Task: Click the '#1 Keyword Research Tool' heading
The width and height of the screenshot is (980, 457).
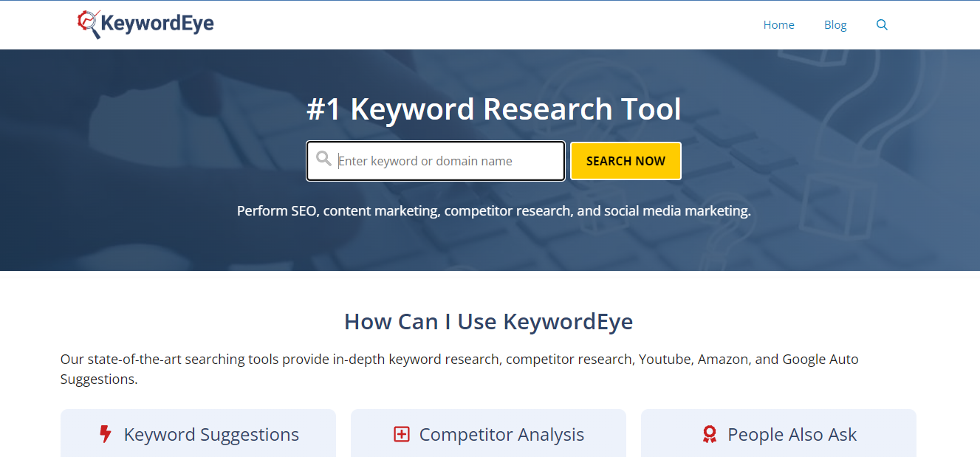Action: click(494, 109)
